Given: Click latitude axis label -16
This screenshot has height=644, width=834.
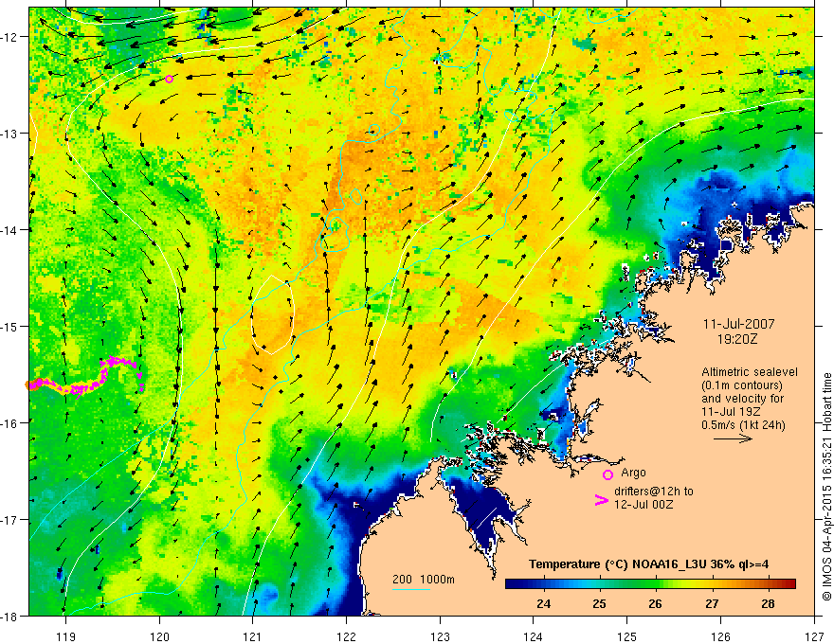Looking at the screenshot, I should tap(10, 423).
